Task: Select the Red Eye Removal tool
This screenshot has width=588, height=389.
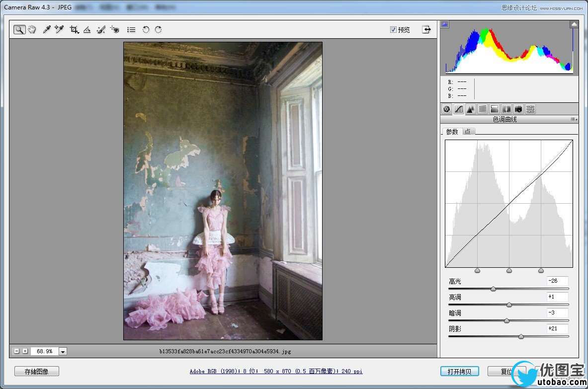Action: point(115,30)
